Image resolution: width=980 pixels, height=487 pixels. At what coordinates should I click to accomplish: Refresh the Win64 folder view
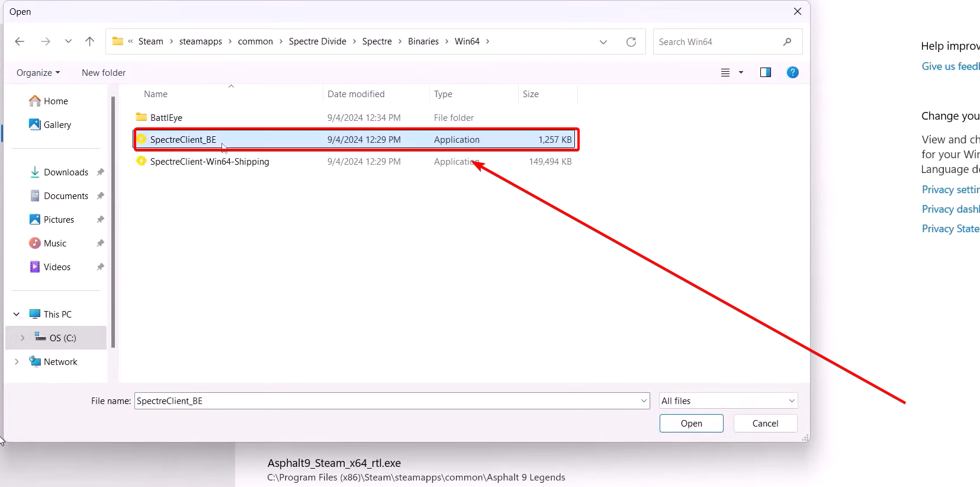[631, 42]
